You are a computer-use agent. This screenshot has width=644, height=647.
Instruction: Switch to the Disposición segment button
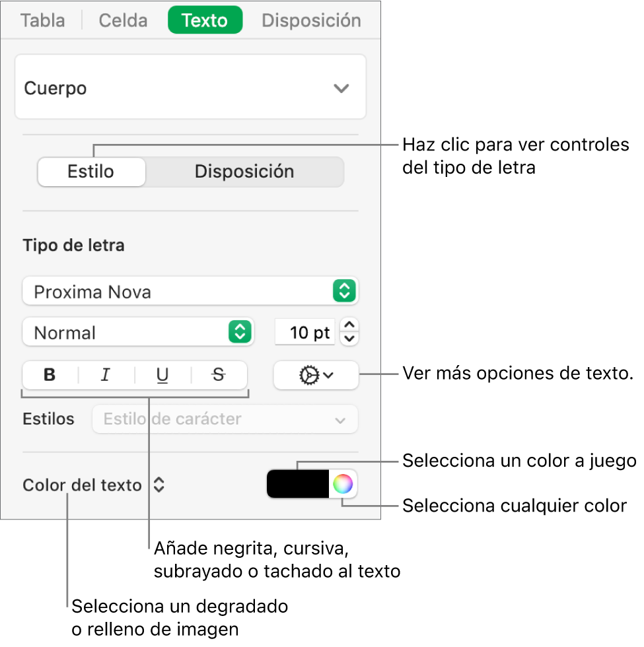pos(244,172)
